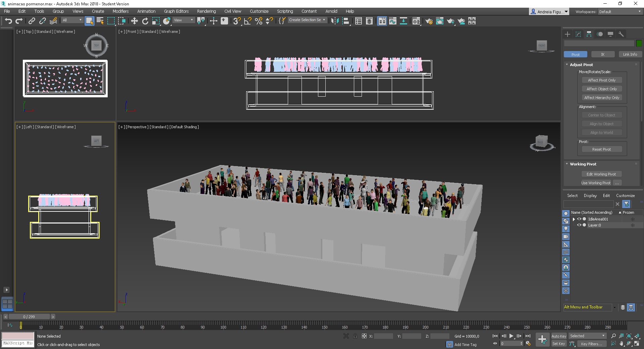
Task: Open the Material Editor icon
Action: [416, 21]
